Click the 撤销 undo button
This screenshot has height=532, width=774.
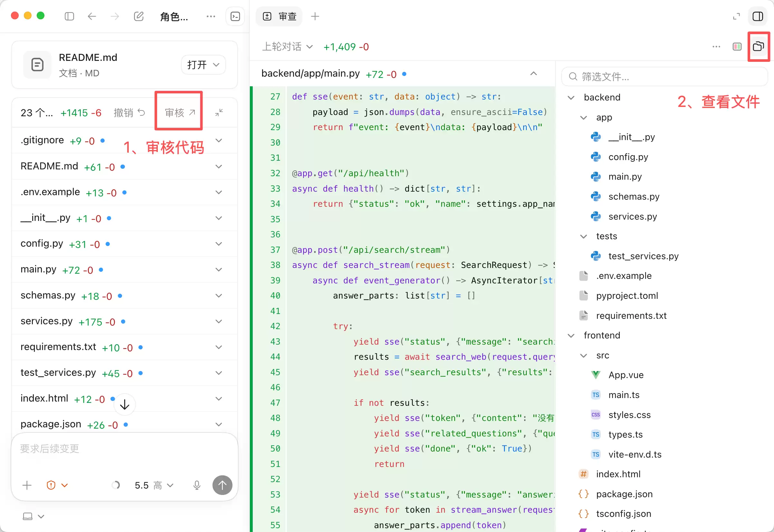coord(129,113)
